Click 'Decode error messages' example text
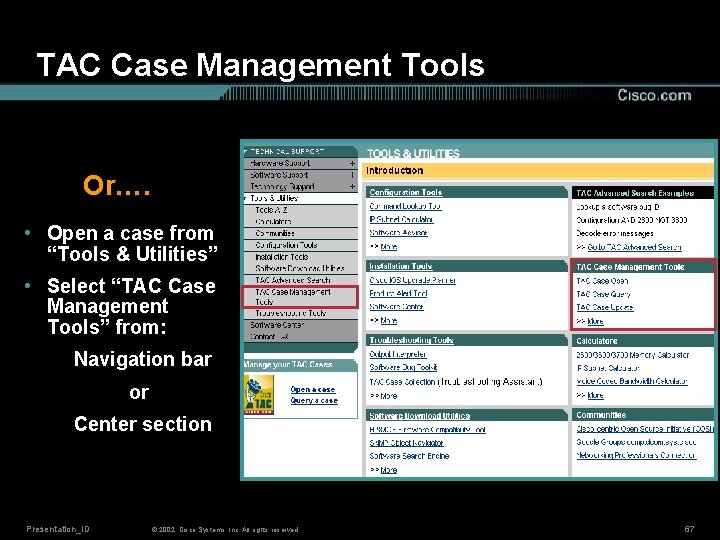 coord(615,233)
